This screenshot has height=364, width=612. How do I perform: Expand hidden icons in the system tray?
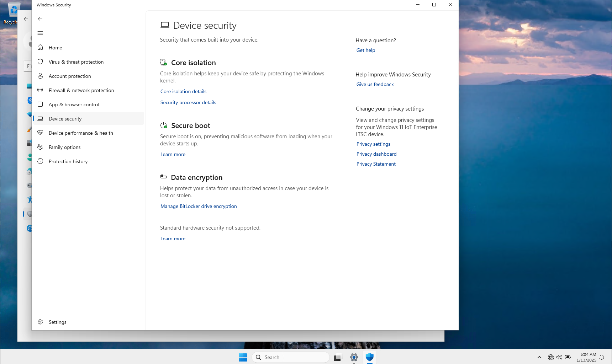point(539,357)
